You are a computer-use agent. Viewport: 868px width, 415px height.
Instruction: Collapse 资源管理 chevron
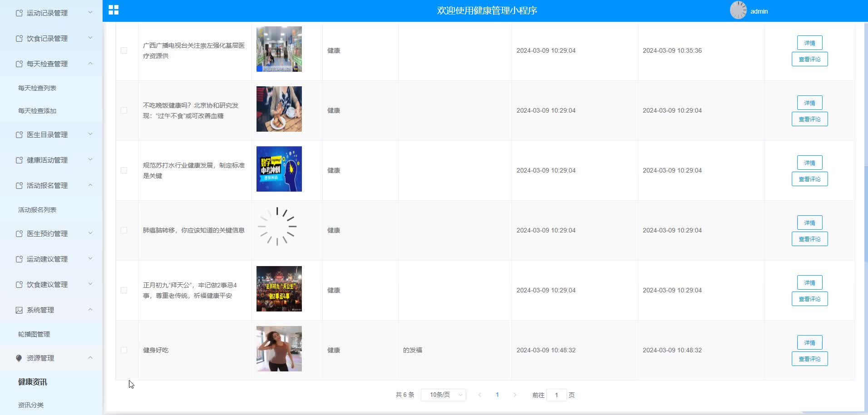90,357
